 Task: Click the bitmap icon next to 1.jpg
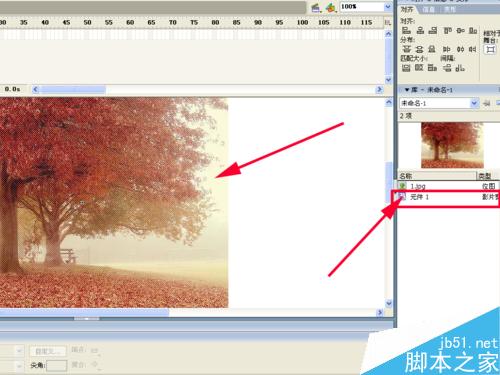pyautogui.click(x=403, y=186)
